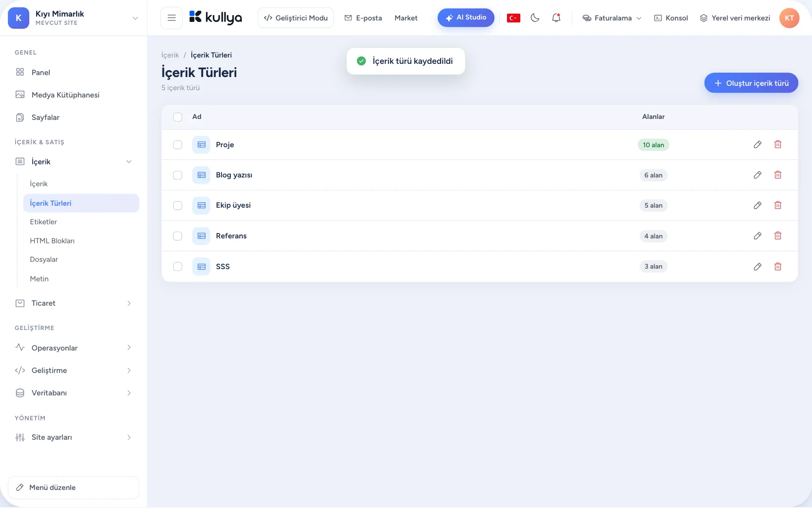The height and width of the screenshot is (508, 812).
Task: Open the Konsol link in the top bar
Action: pyautogui.click(x=671, y=18)
